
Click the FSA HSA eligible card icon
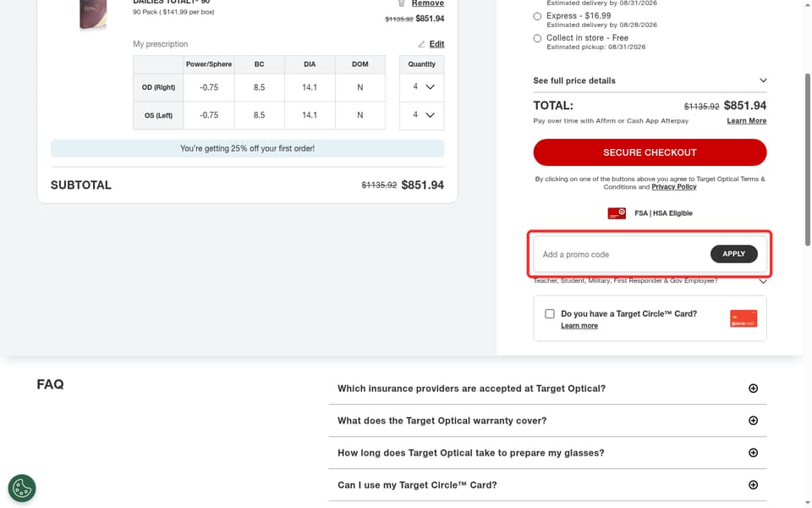(x=617, y=213)
